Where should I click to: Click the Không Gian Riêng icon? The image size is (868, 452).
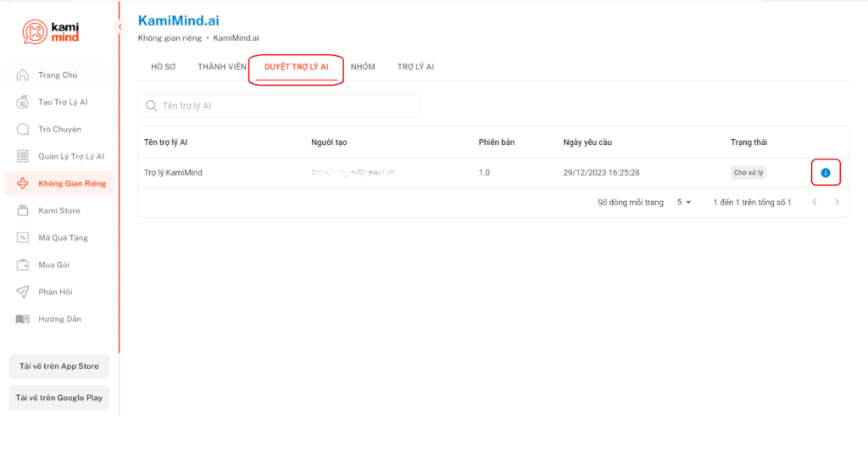(23, 183)
